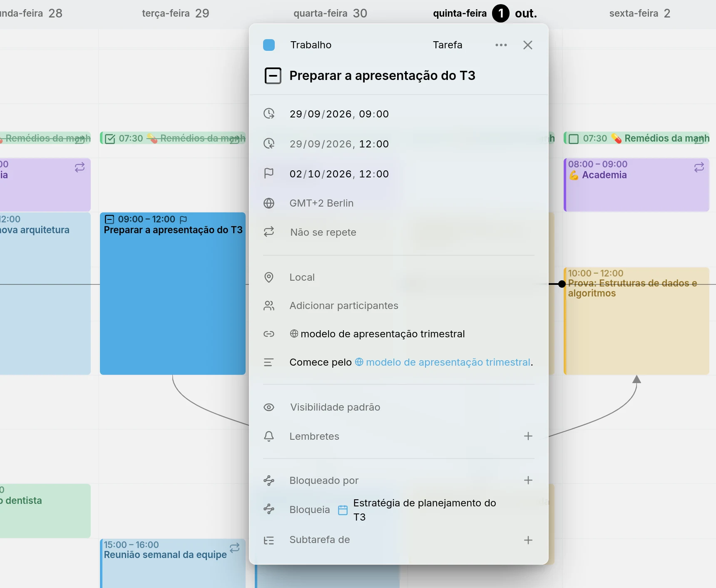Open blue modelo de apresentação trimestral link in description
The image size is (716, 588).
click(443, 362)
